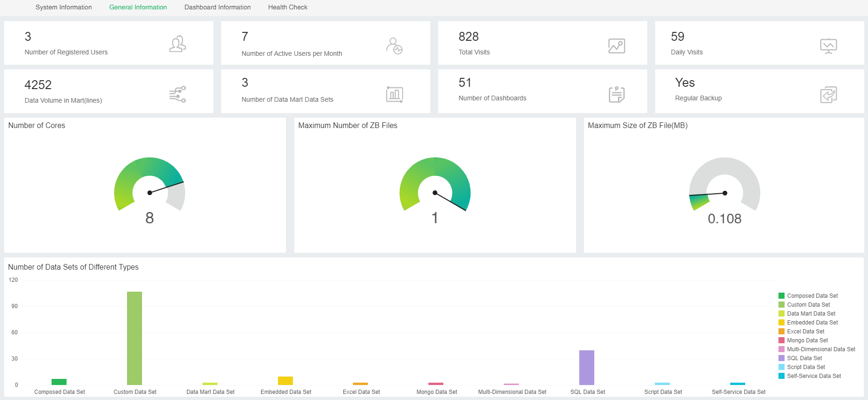Click the 'Number of Data Mart Data Sets' label
The height and width of the screenshot is (400, 868).
coord(287,99)
